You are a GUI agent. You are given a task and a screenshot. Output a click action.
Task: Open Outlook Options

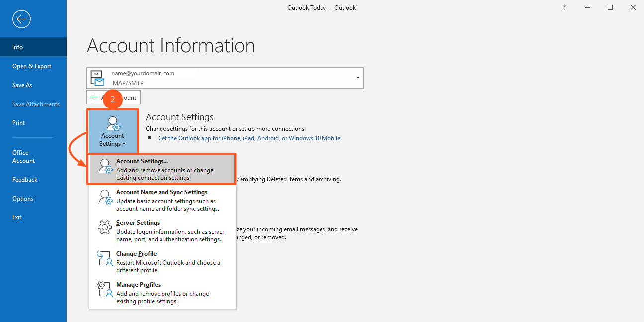point(23,199)
